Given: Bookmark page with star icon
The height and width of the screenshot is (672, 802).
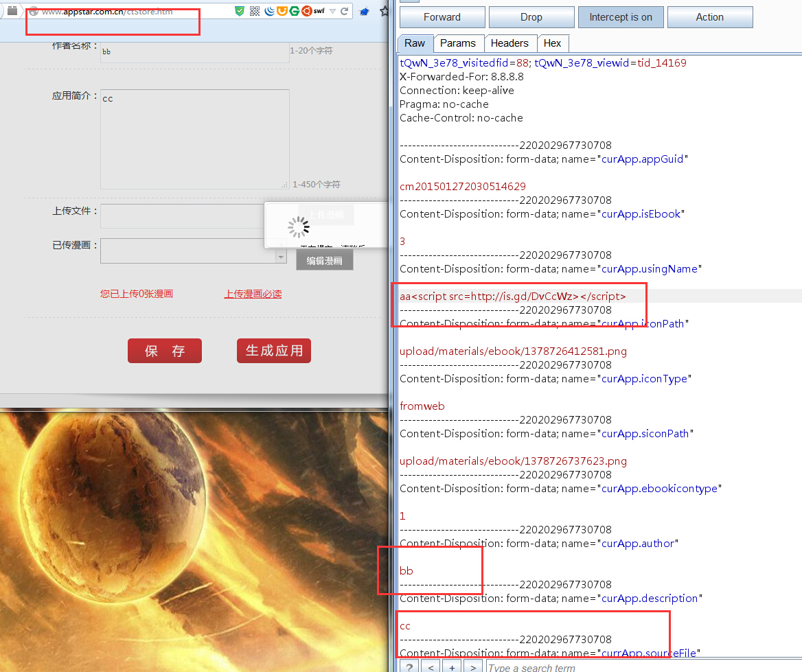Looking at the screenshot, I should (x=384, y=11).
